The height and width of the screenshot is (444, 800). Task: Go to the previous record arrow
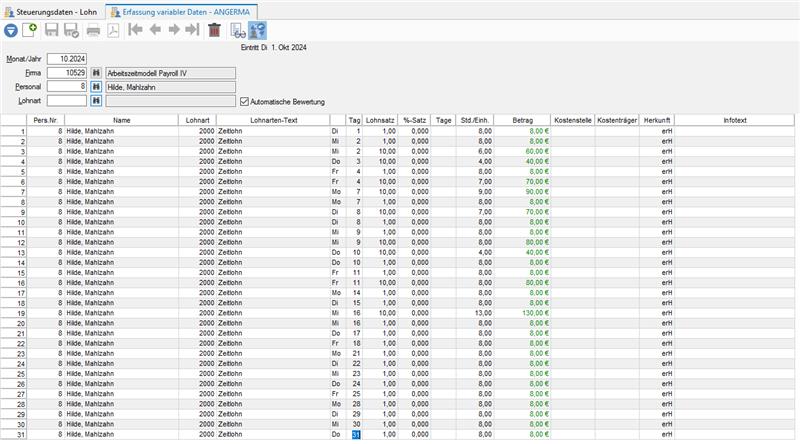click(155, 30)
